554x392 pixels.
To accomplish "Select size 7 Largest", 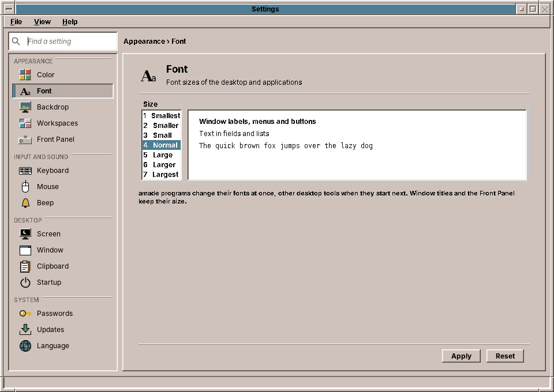I will coord(162,175).
